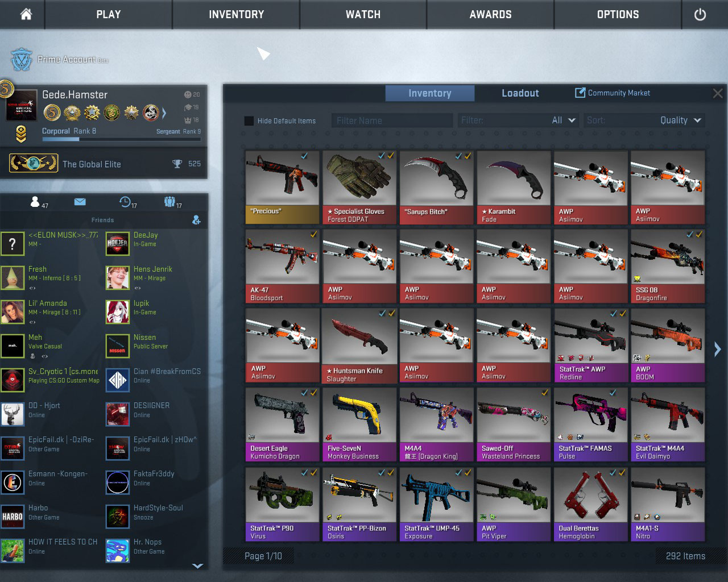Viewport: 728px width, 582px height.
Task: Click friend Sv_Cryotic 1 name
Action: 63,371
